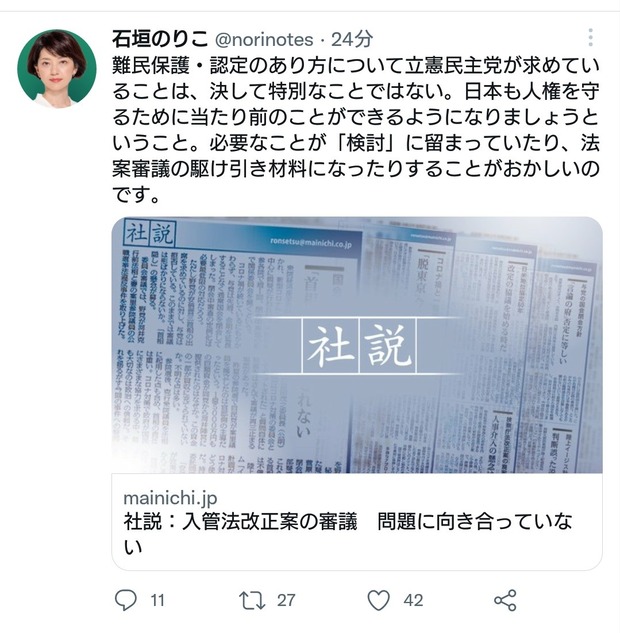Click the tweet's last line です。
The height and width of the screenshot is (633, 620).
point(136,195)
